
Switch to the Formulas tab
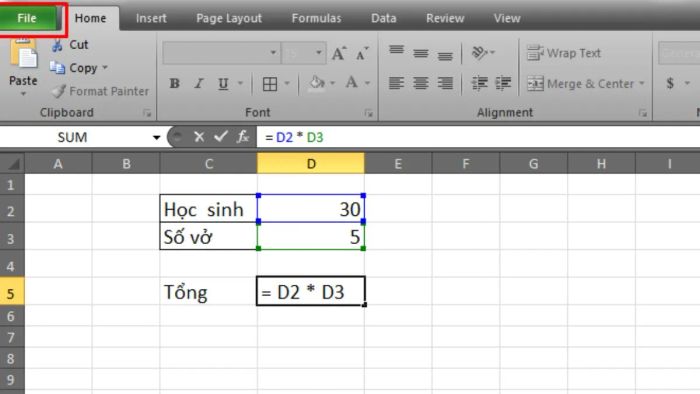[x=316, y=18]
